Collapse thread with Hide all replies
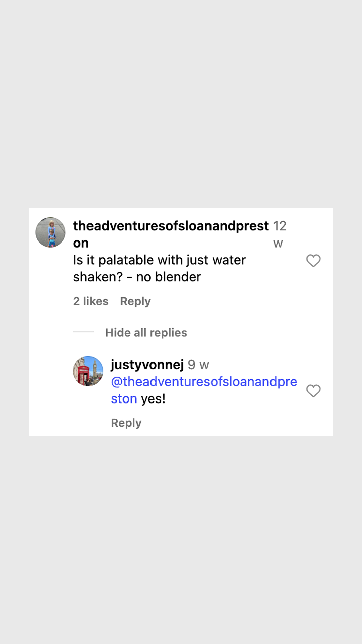Screen dimensions: 362x644 click(146, 333)
